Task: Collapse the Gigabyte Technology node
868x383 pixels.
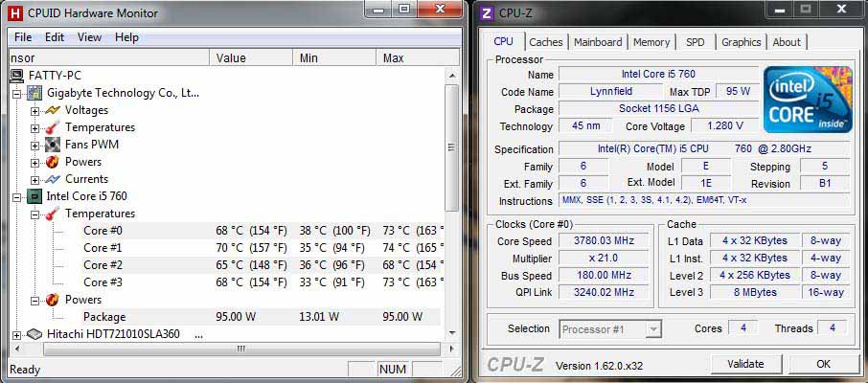Action: pyautogui.click(x=16, y=94)
